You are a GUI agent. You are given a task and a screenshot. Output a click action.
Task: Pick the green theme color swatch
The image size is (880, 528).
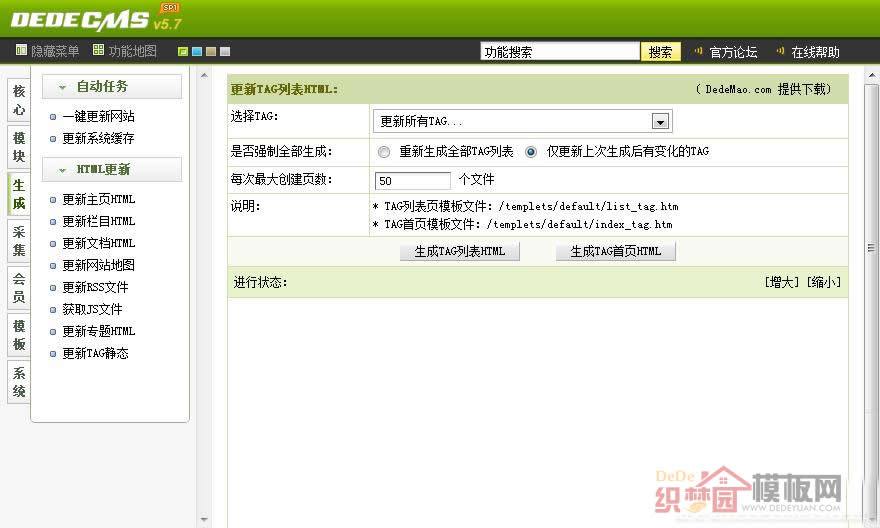(183, 52)
